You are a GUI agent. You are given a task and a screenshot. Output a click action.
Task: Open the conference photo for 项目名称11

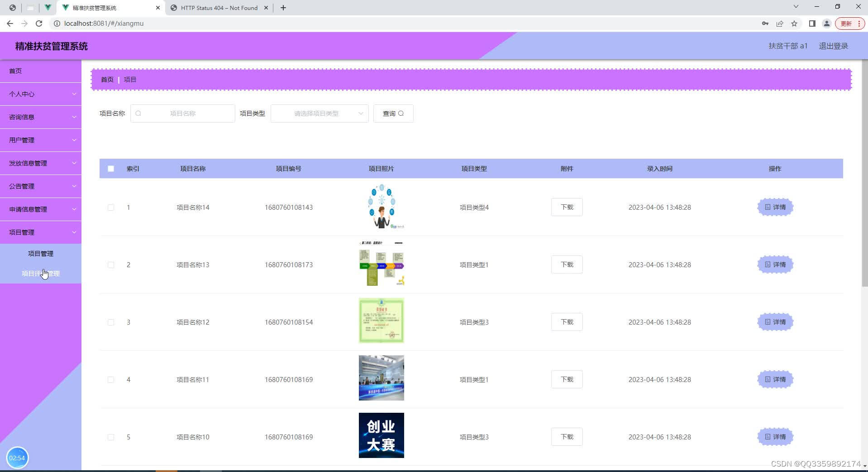coord(382,378)
